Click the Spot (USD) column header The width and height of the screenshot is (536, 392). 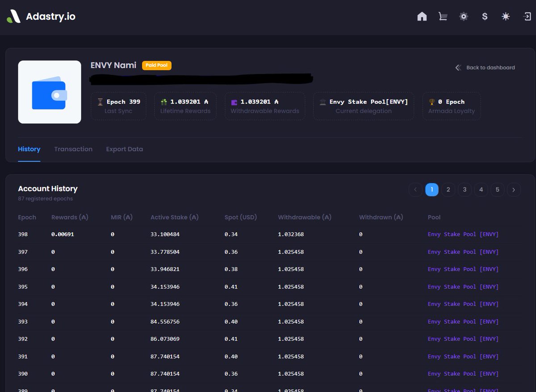(241, 217)
